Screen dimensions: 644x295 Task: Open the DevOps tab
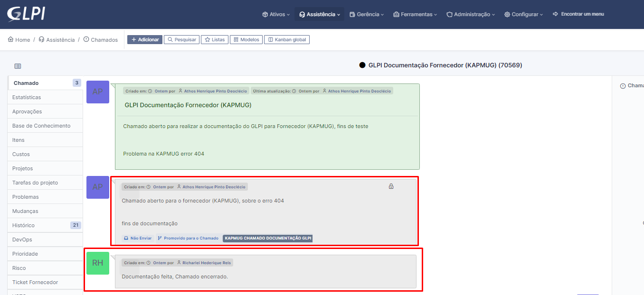(x=46, y=240)
